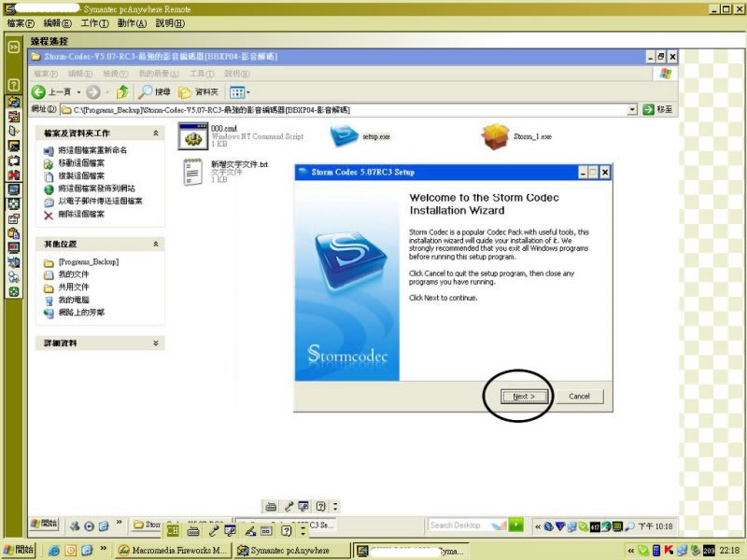Viewport: 747px width, 560px height.
Task: Click the green icon at pcAnywhere sidebar bottom
Action: click(x=13, y=292)
